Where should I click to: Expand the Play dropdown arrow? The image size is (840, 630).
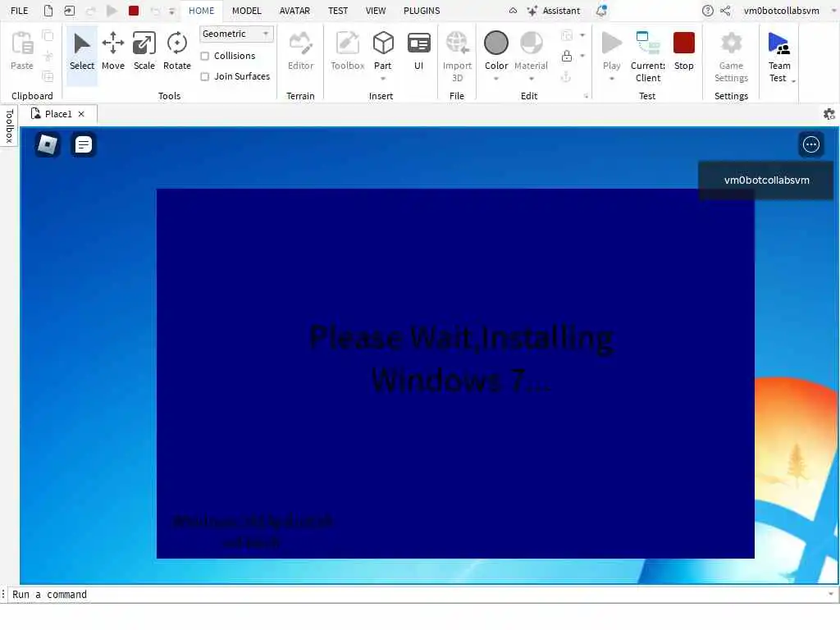pos(611,79)
